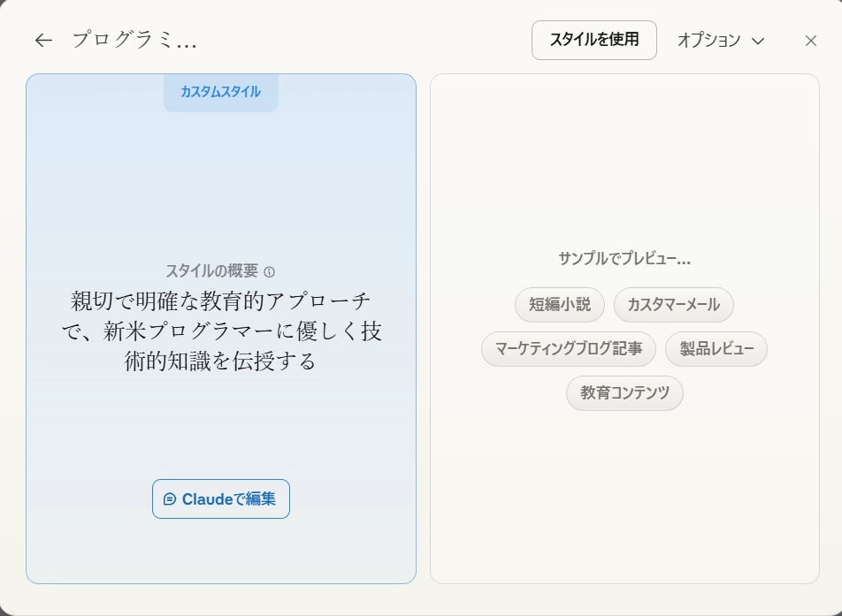
Task: Click the サンプルでプレビュー… label
Action: (x=624, y=259)
